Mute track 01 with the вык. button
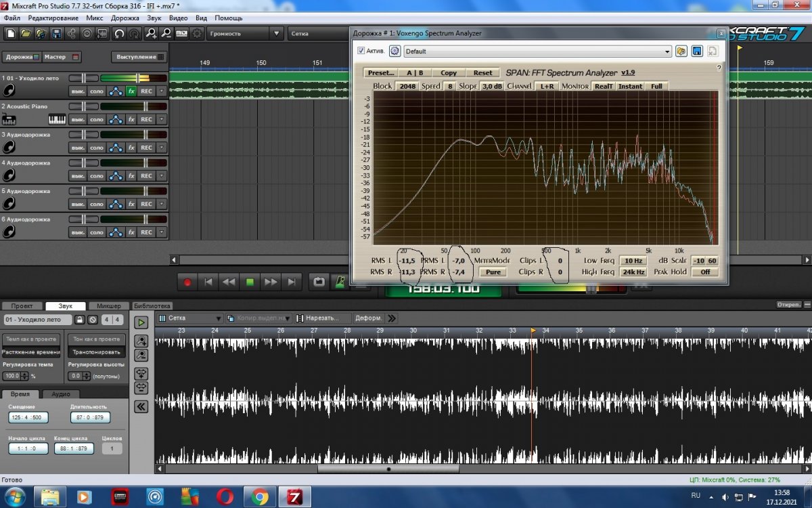 click(x=78, y=91)
